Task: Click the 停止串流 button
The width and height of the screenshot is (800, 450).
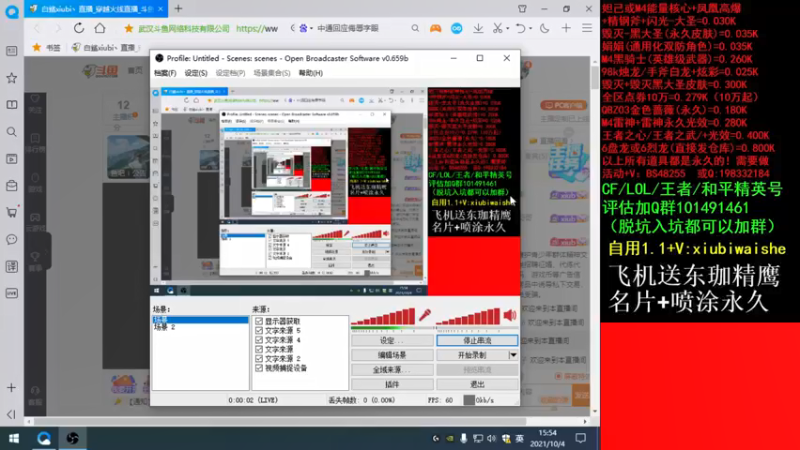Action: (x=477, y=340)
